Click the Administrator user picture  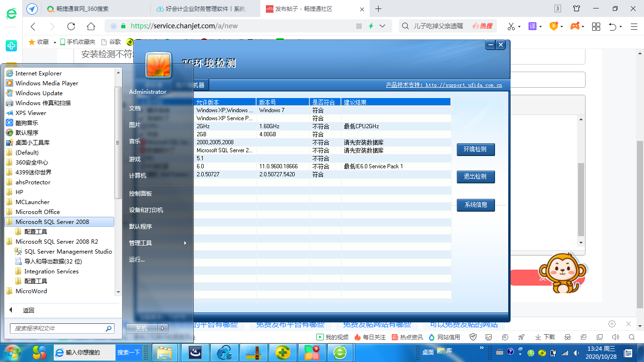click(158, 64)
